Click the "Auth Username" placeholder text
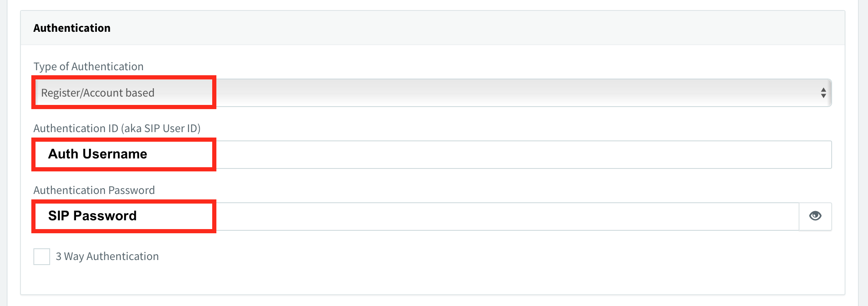This screenshot has height=306, width=868. click(x=98, y=154)
